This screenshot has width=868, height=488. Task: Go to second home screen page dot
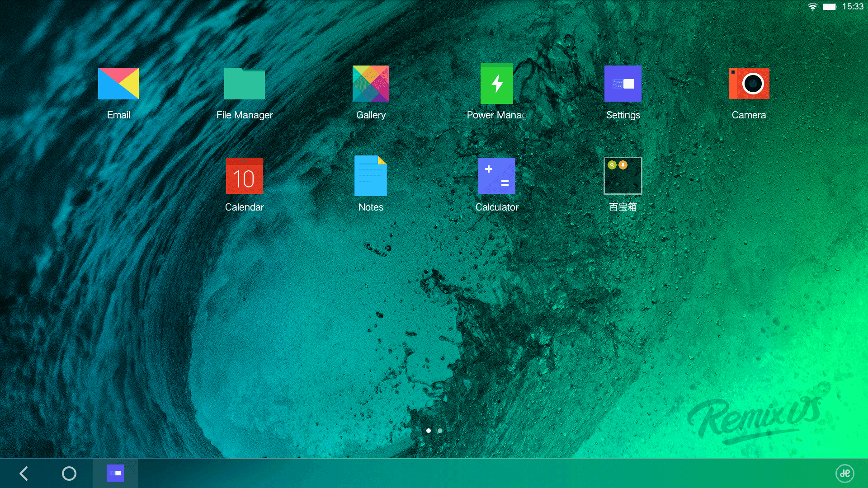(440, 431)
